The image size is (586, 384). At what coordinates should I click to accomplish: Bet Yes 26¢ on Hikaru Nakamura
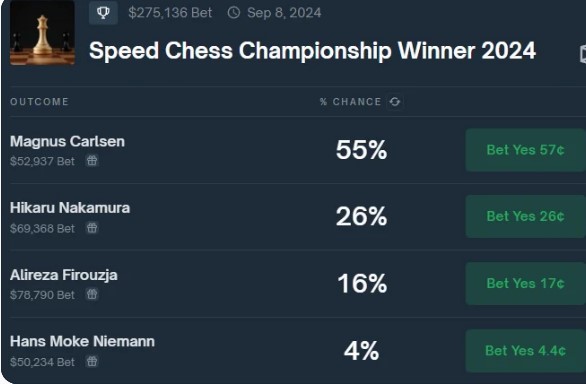click(525, 216)
